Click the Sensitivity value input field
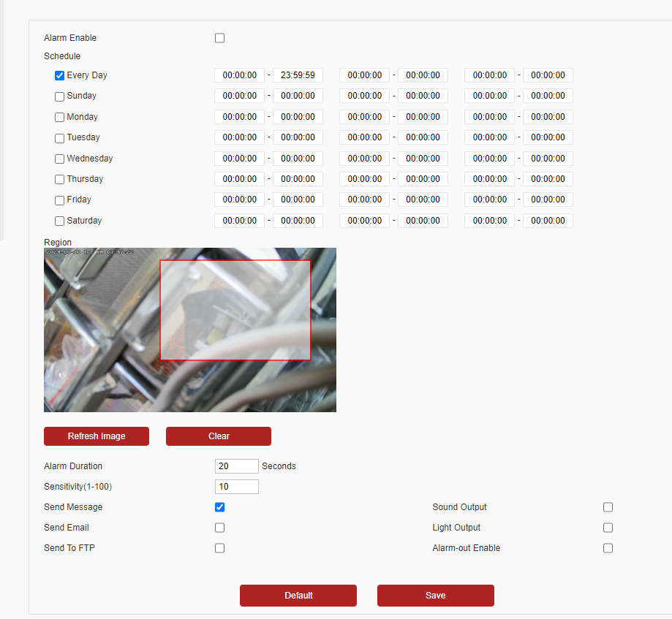Viewport: 672px width, 619px height. click(x=236, y=486)
